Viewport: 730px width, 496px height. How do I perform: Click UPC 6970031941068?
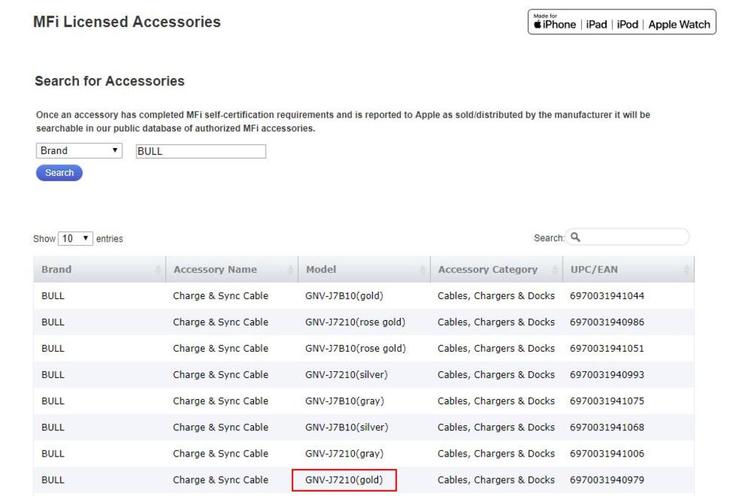click(607, 427)
